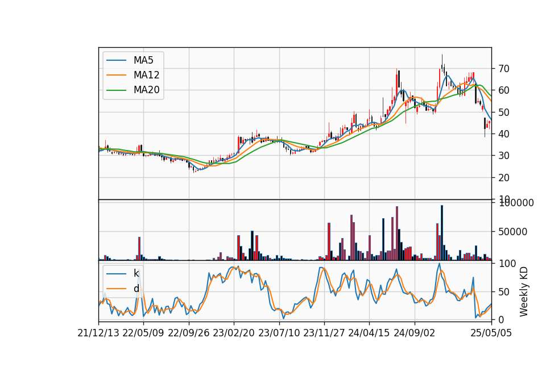Click the blue MA5 legend line sample
Screen dimensions: 546x392
(116, 61)
